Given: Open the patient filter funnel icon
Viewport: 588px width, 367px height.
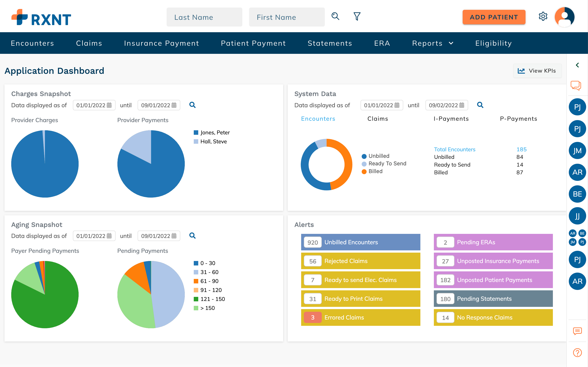Looking at the screenshot, I should point(357,16).
